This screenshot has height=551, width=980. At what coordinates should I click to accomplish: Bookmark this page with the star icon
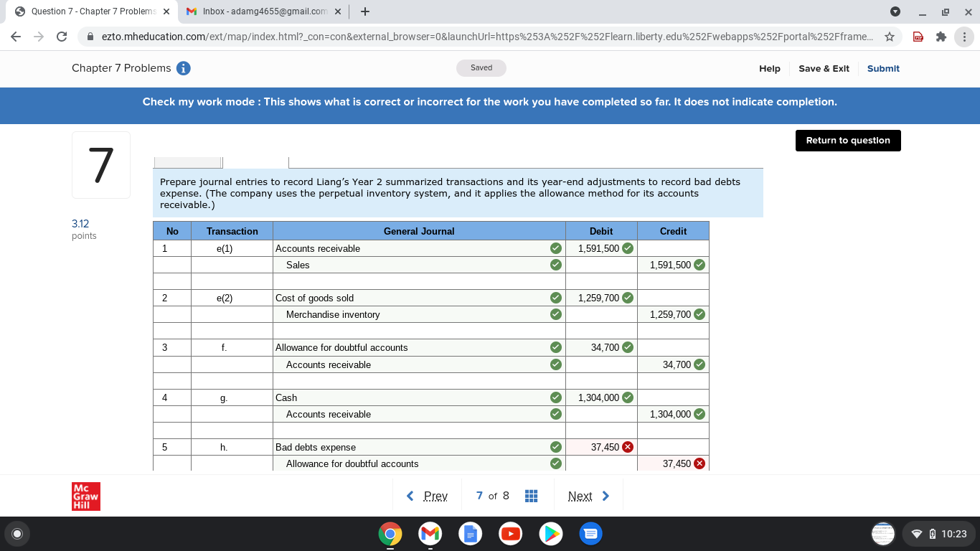890,37
